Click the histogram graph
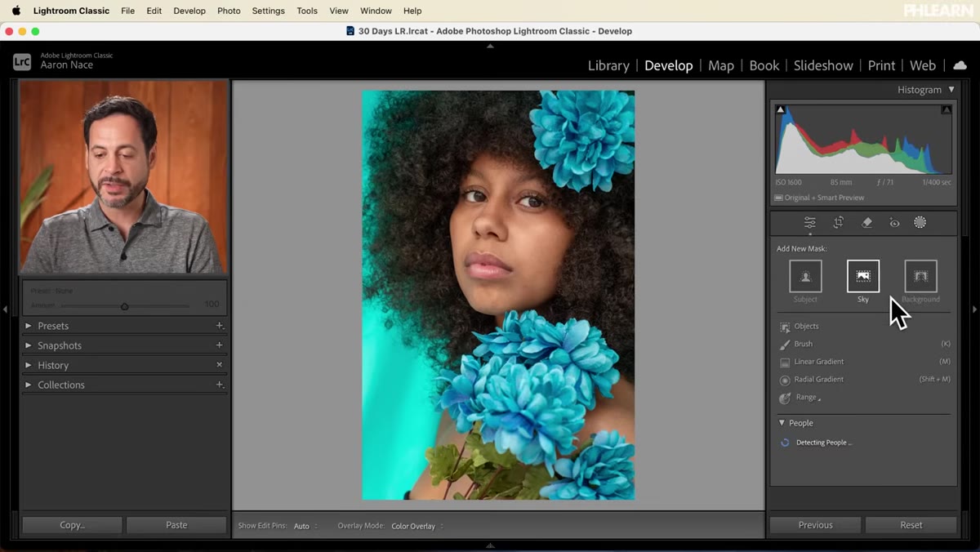The height and width of the screenshot is (552, 980). (863, 139)
